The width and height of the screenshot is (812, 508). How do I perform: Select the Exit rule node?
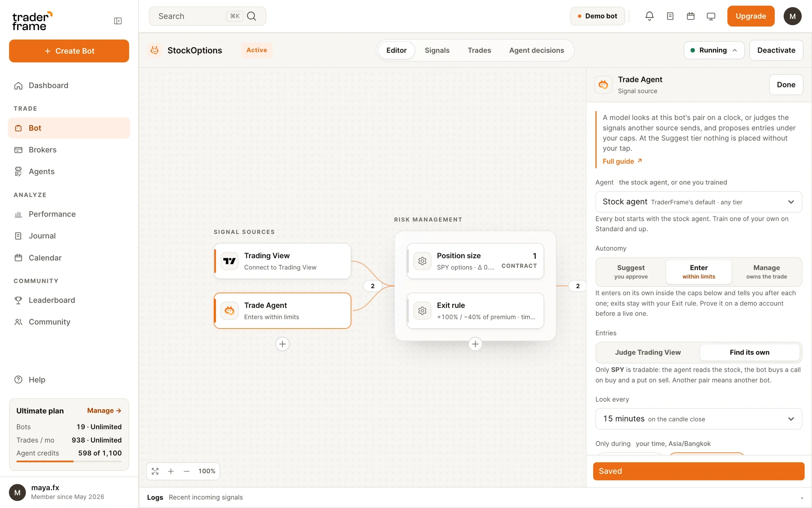pos(475,311)
